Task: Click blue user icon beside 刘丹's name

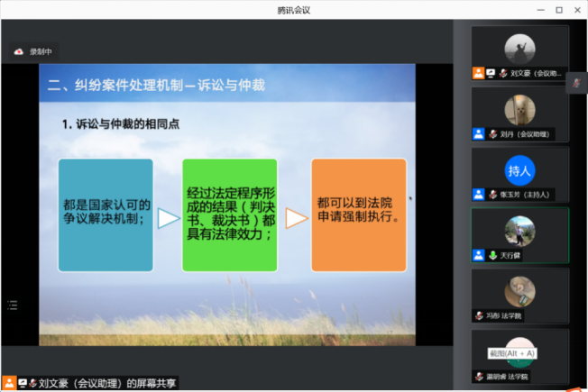Action: tap(478, 133)
